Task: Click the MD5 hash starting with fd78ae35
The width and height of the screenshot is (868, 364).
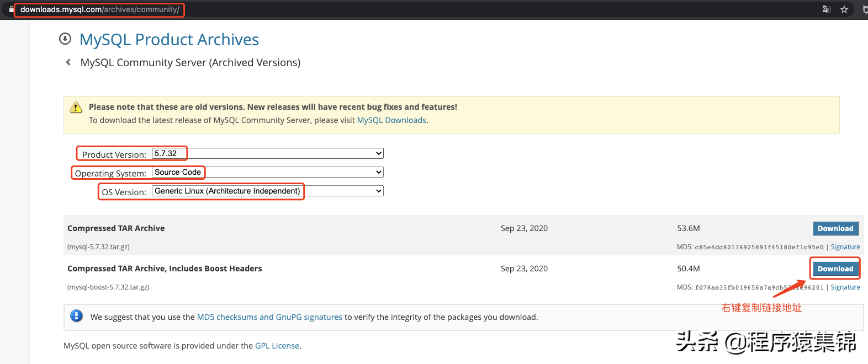Action: 759,287
